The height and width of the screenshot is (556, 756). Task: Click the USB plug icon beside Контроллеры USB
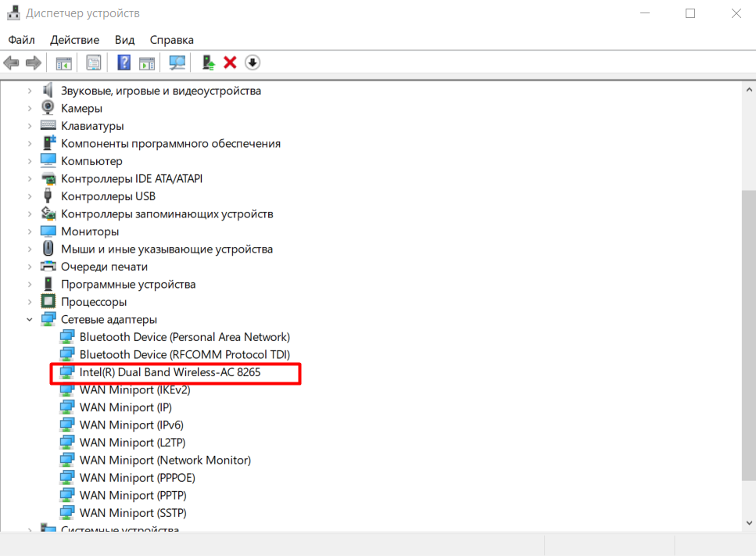click(48, 195)
